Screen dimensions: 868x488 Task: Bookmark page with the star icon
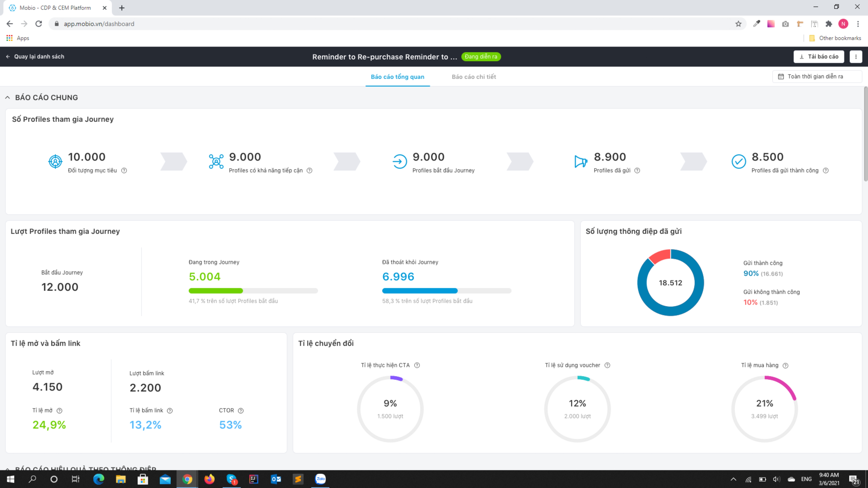(738, 24)
